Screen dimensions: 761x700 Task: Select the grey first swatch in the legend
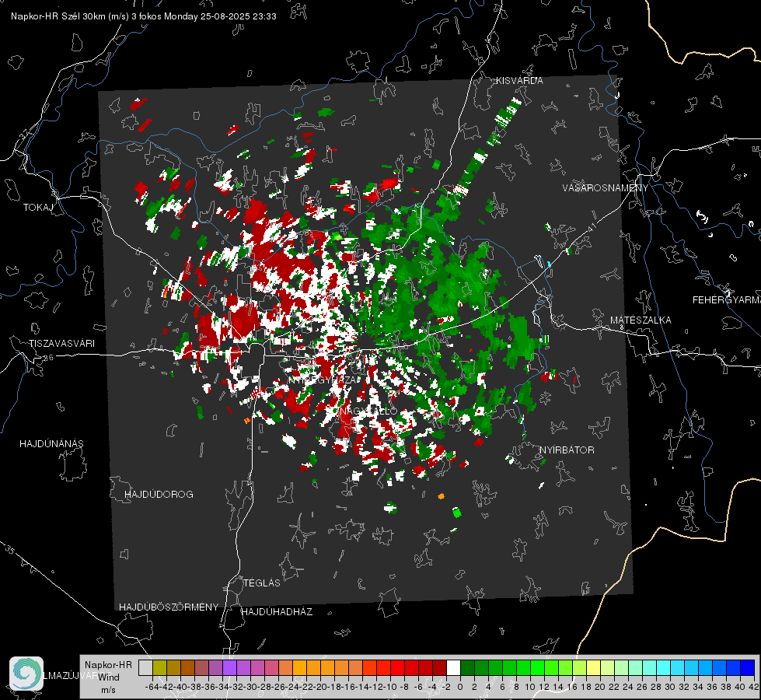(145, 667)
